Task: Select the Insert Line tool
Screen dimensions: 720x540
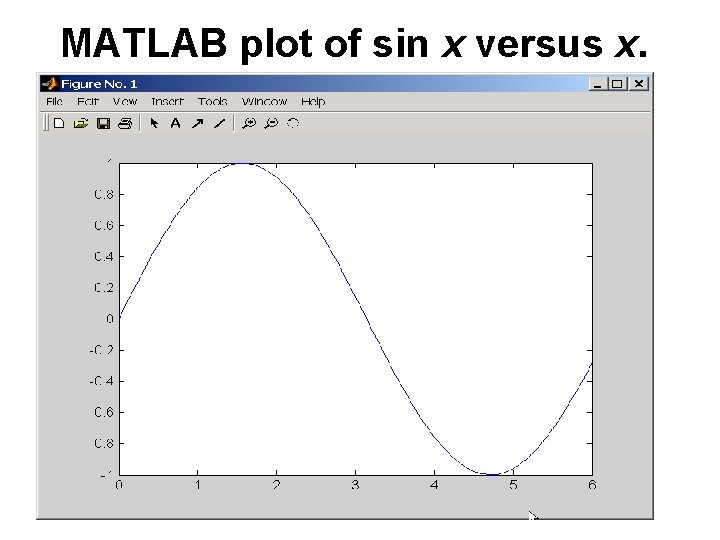Action: 219,123
